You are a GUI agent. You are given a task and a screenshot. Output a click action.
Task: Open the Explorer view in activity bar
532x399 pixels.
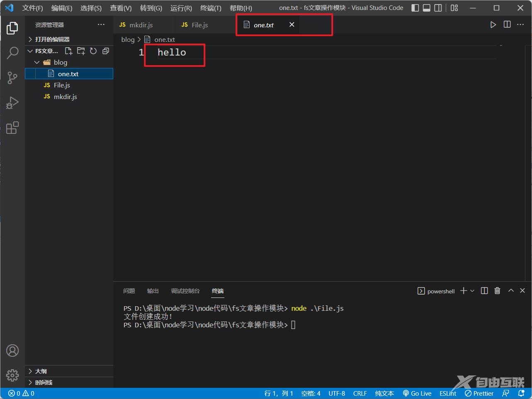[12, 28]
